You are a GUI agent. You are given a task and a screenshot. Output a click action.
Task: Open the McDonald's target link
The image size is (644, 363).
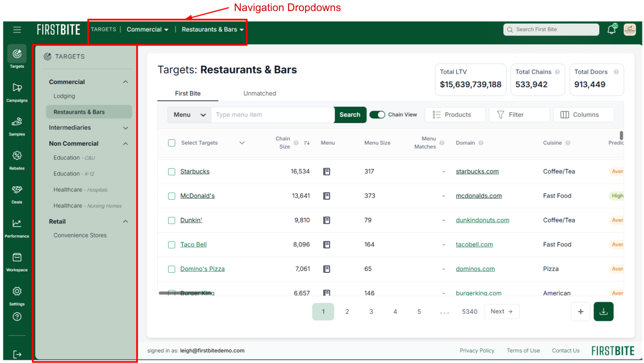pos(198,196)
